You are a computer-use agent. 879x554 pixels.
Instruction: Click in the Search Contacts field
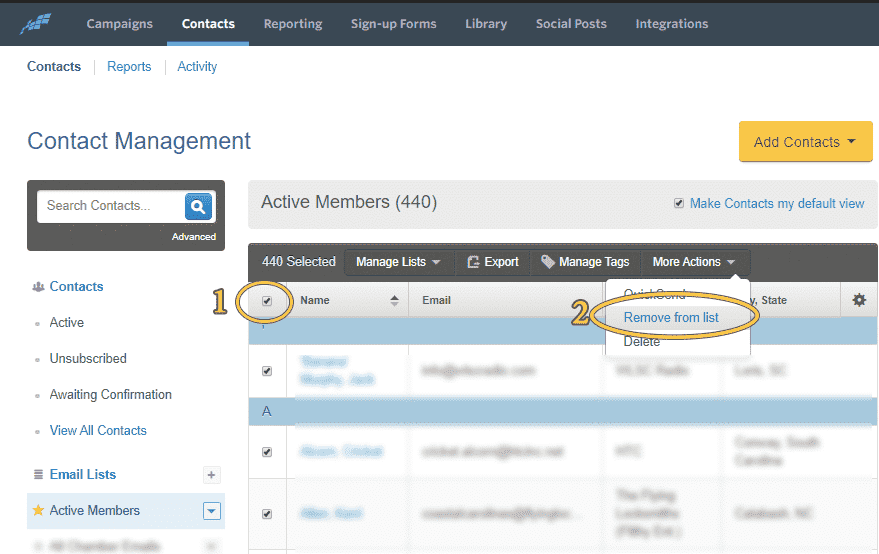tap(111, 206)
